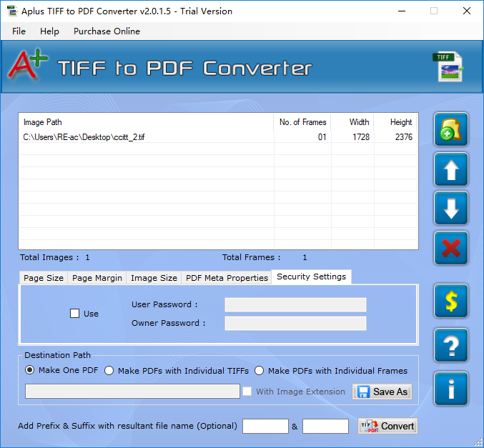Screen dimensions: 484x448
Task: Focus the Owner Password field
Action: (x=295, y=323)
